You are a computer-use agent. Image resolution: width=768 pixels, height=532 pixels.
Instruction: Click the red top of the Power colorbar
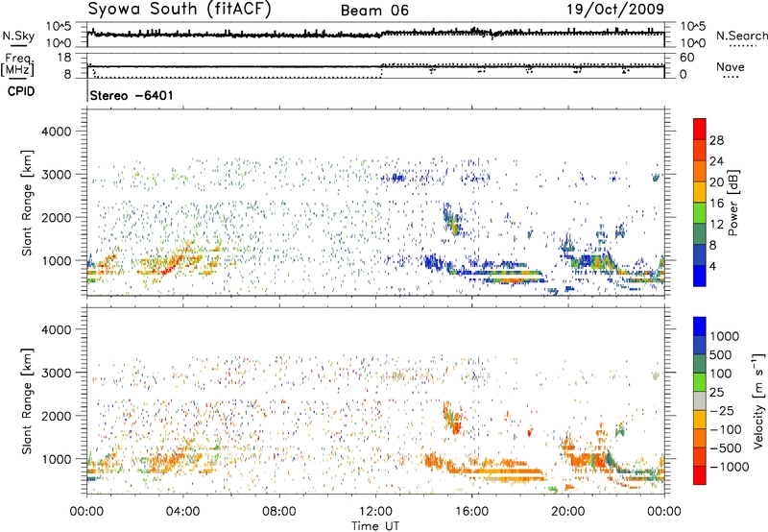pyautogui.click(x=700, y=128)
